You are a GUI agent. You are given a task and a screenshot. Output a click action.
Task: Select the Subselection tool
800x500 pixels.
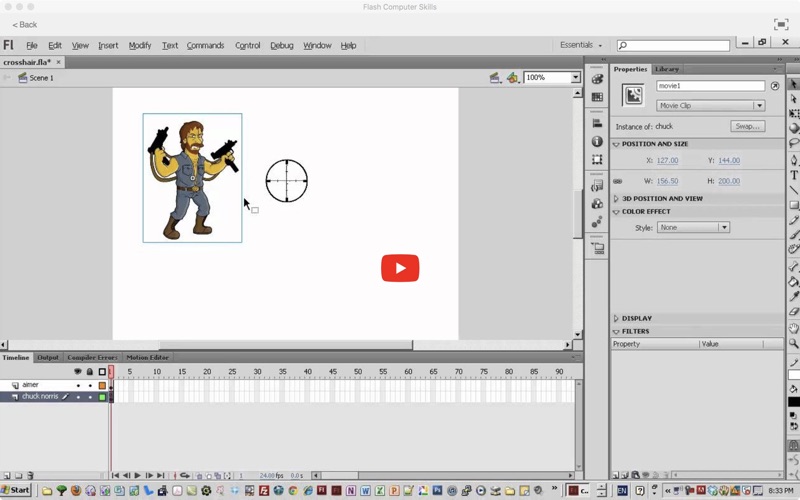click(x=793, y=98)
